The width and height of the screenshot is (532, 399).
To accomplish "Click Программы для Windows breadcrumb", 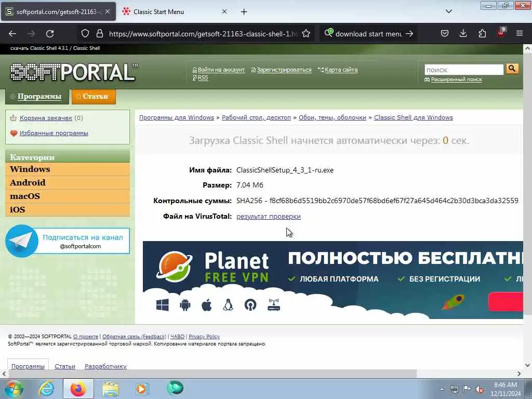I will (x=177, y=117).
